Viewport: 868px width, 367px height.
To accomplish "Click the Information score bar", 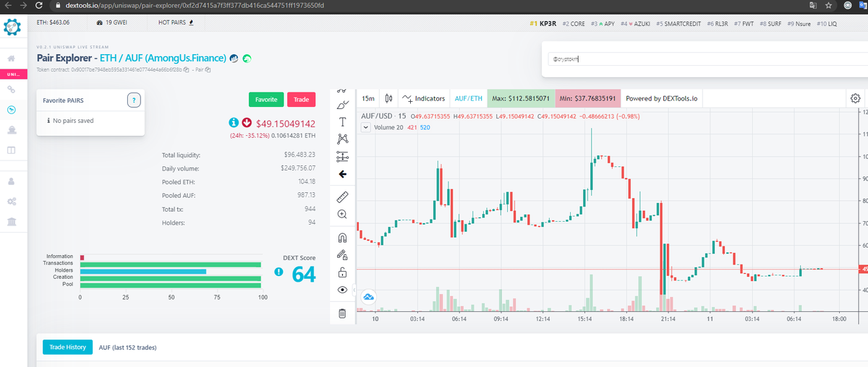I will (82, 257).
